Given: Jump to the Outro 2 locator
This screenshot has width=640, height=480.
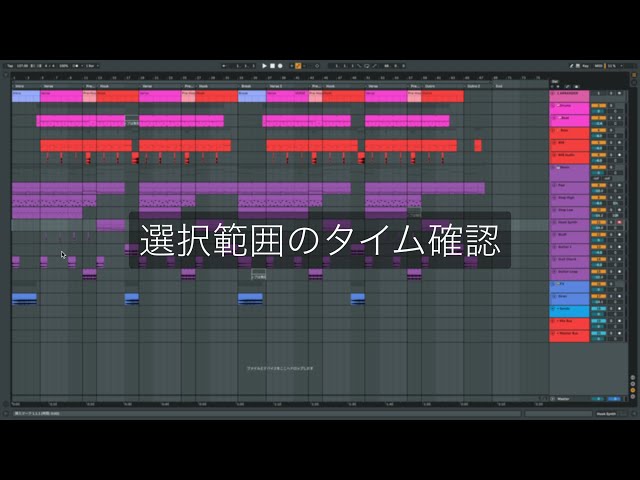Looking at the screenshot, I should pos(473,87).
